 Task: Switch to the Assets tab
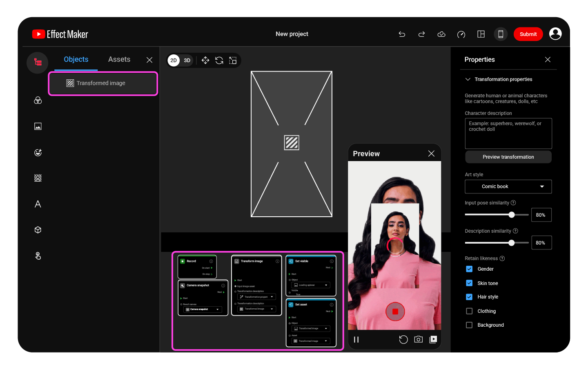[119, 59]
